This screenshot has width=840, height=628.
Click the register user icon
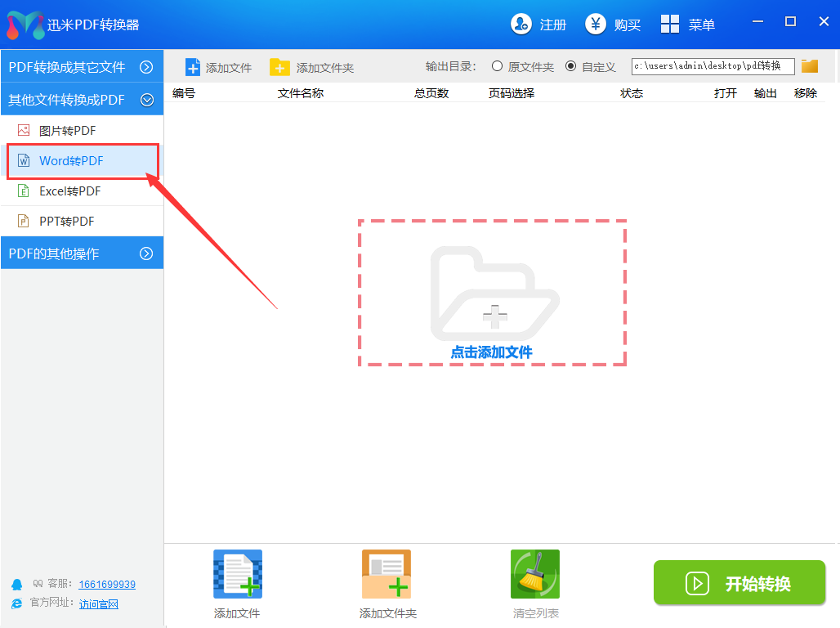click(521, 25)
